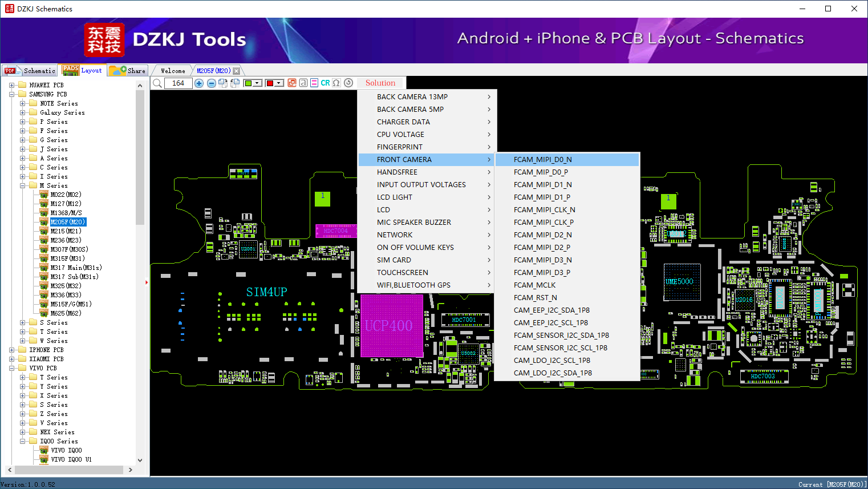The image size is (868, 489).
Task: Click the letter 'a' text display icon
Action: click(x=303, y=83)
